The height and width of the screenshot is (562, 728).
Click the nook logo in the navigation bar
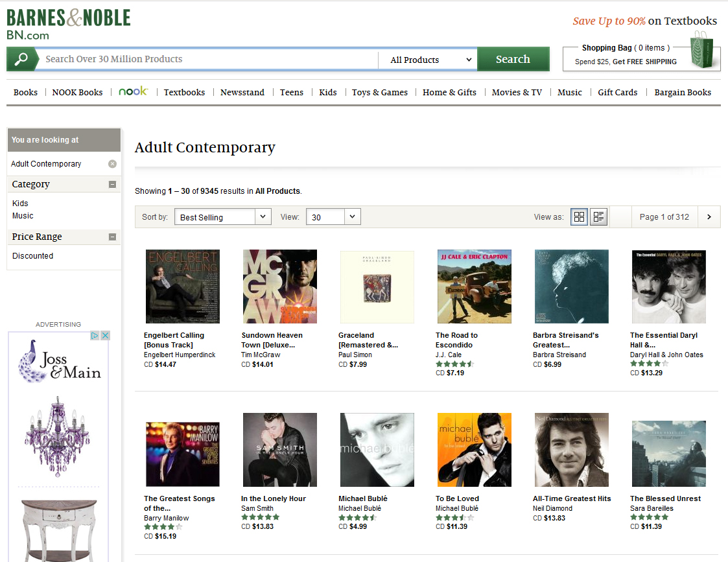pos(132,91)
